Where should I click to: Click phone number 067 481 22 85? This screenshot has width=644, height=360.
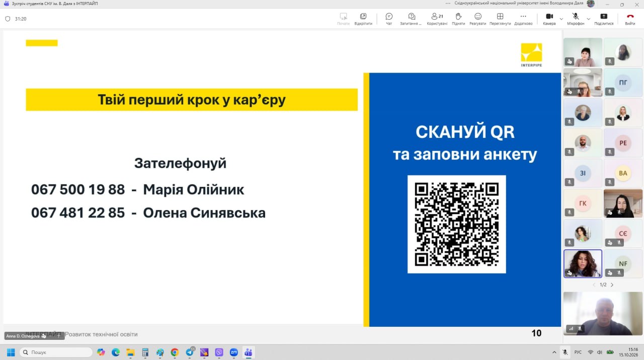[78, 213]
